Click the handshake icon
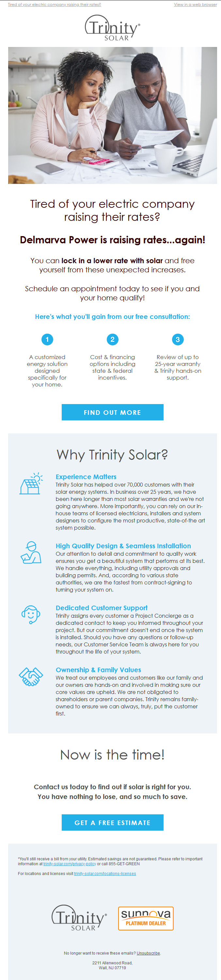 click(x=31, y=676)
